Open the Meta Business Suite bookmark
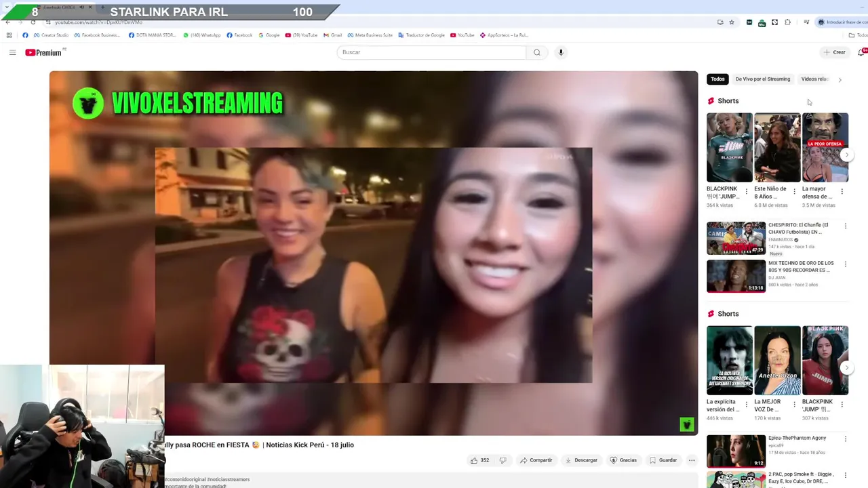Image resolution: width=868 pixels, height=488 pixels. [x=370, y=35]
